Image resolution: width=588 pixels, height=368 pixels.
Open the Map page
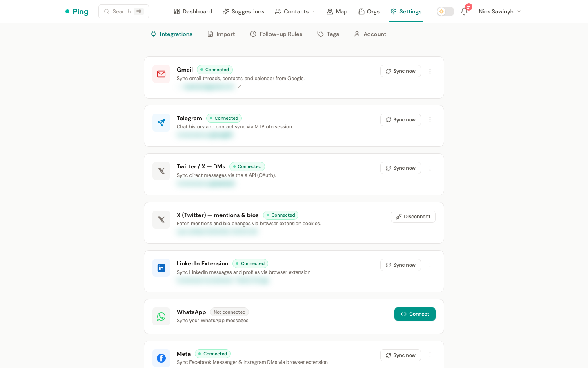click(337, 11)
